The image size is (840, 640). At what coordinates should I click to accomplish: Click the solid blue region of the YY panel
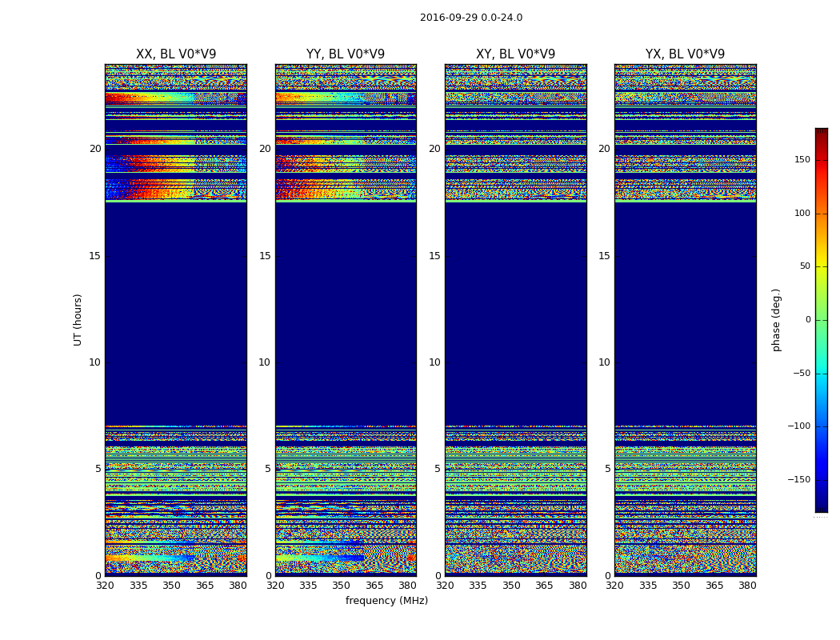346,320
